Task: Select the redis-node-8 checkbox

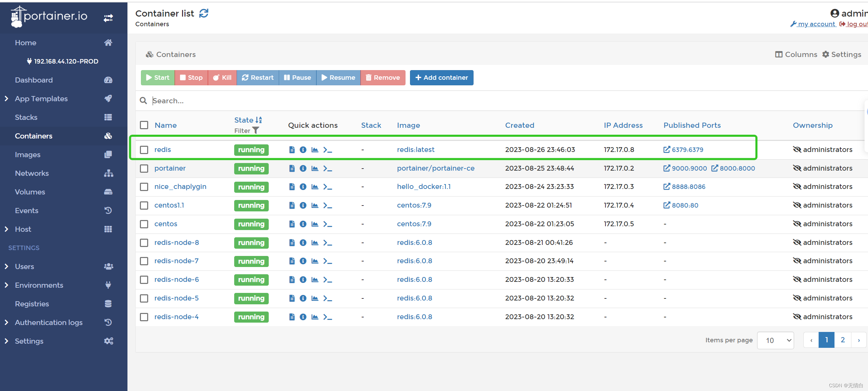Action: click(144, 243)
